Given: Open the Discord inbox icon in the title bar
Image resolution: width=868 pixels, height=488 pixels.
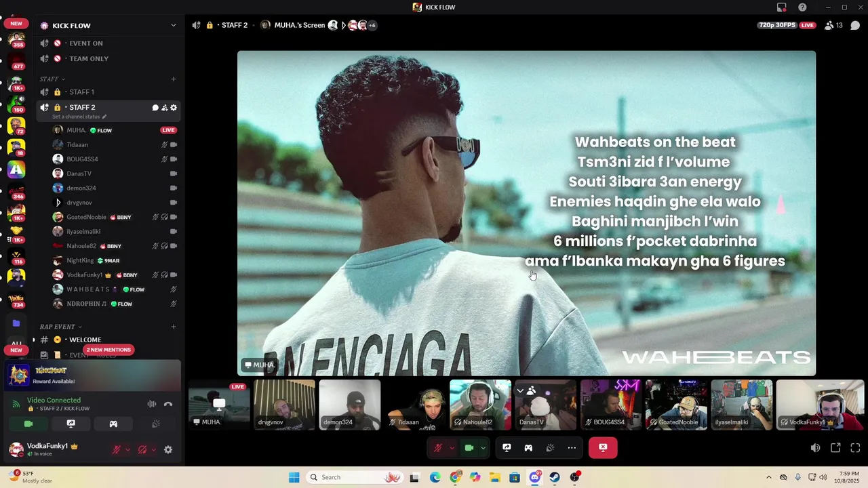Looking at the screenshot, I should click(x=781, y=7).
